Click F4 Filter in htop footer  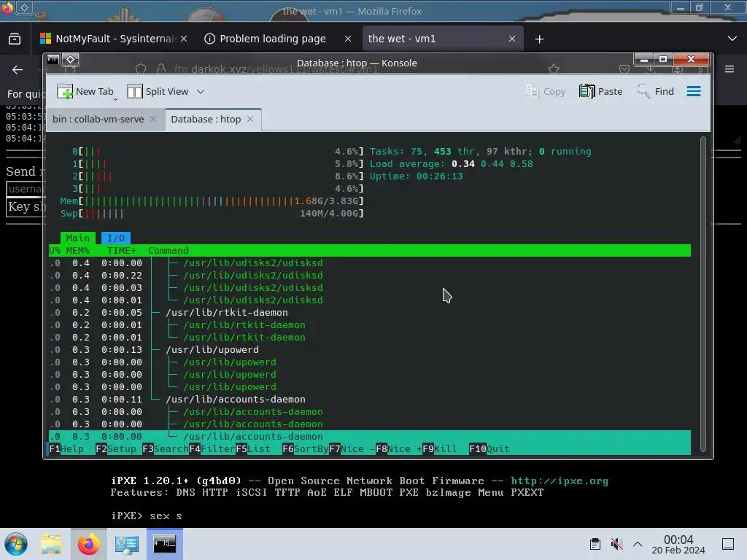(x=212, y=449)
